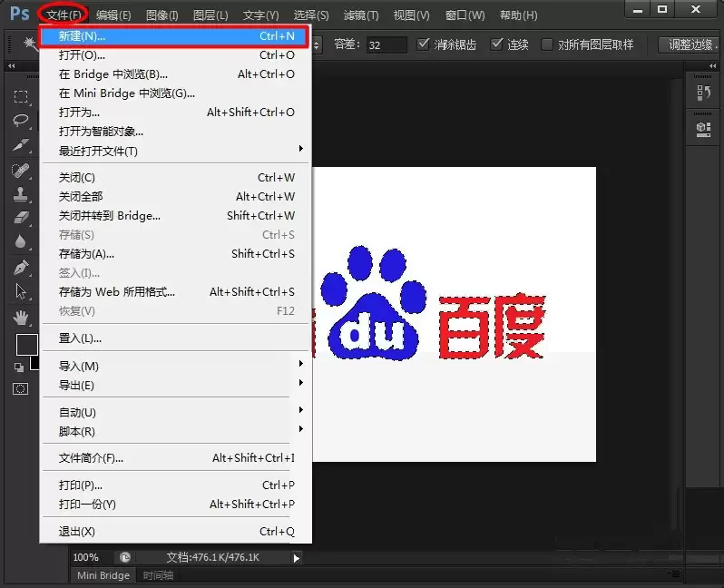Choose 在 Mini Bridge 中浏览(G)... entry
This screenshot has width=724, height=588.
[176, 93]
